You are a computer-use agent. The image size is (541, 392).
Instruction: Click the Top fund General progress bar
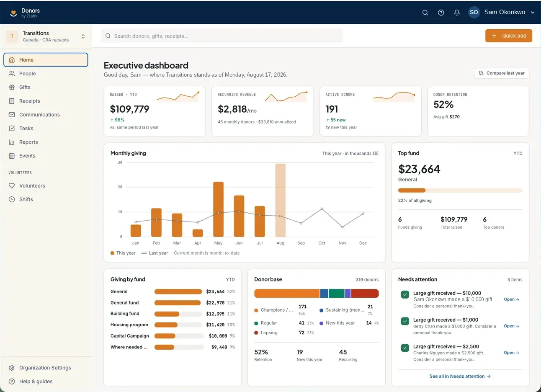(460, 191)
